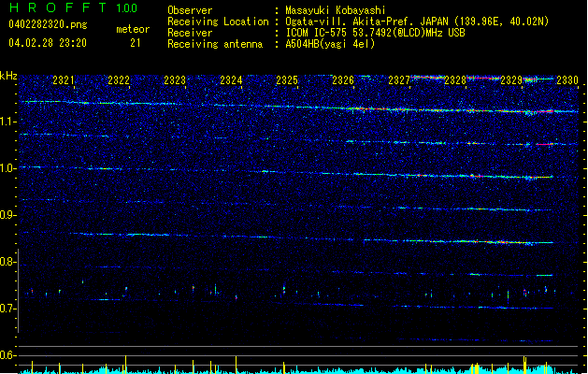588x374 pixels.
Task: Click the 2328 time marker
Action: (455, 80)
